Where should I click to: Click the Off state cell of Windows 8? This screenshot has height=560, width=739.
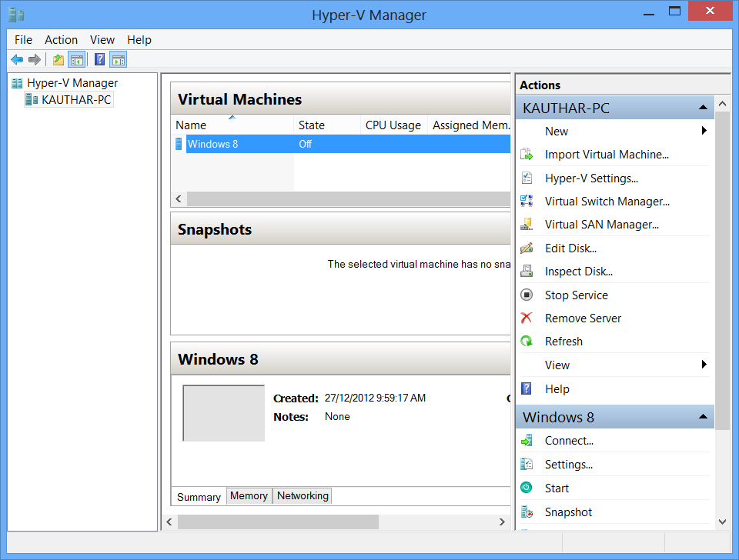pos(306,144)
